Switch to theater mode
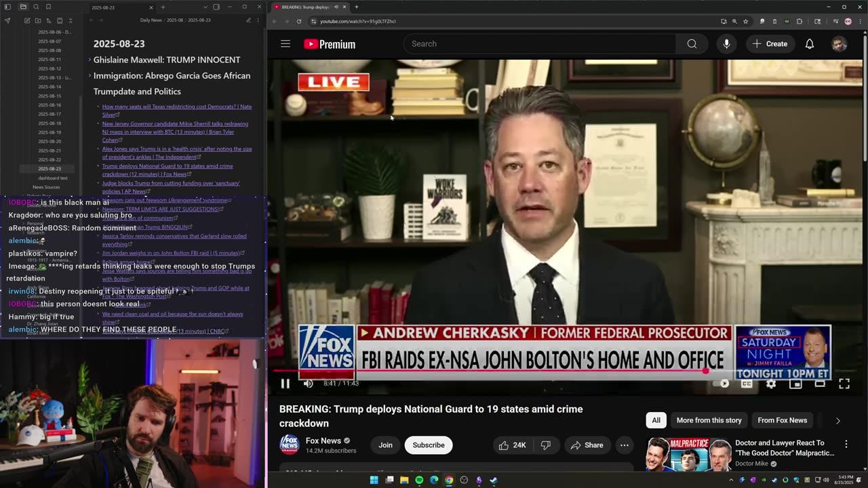Screen dimensions: 868x488 (x=820, y=384)
